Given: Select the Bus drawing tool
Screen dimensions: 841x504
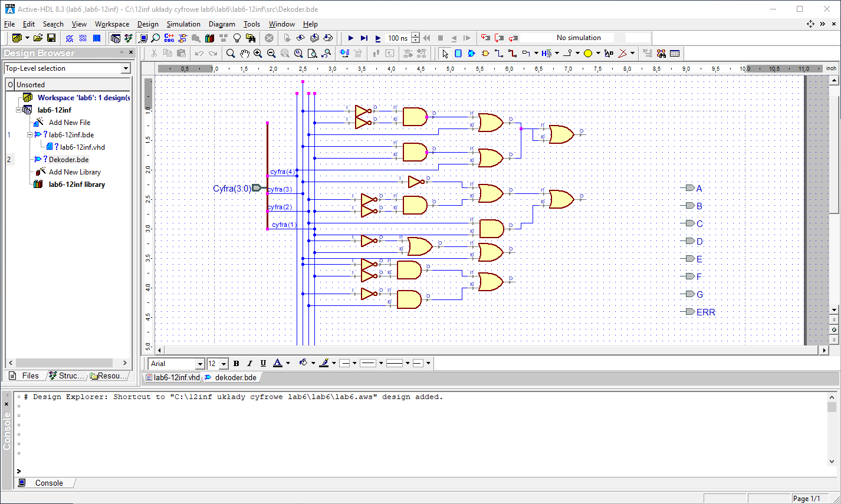Looking at the screenshot, I should click(513, 54).
